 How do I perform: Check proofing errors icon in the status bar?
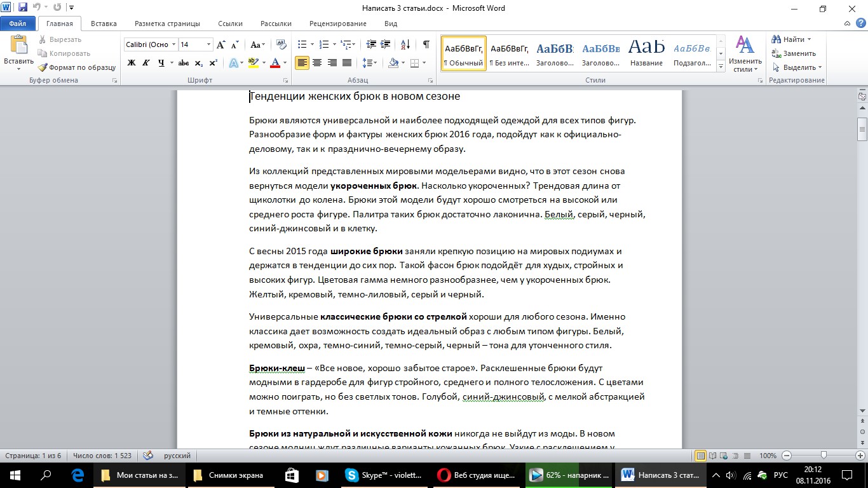[x=148, y=456]
